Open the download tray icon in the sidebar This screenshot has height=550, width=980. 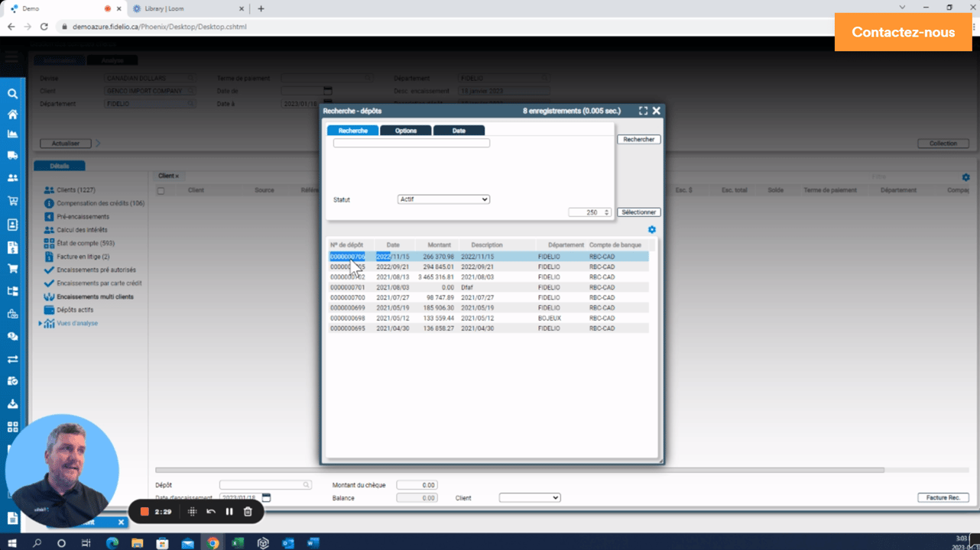pos(12,404)
